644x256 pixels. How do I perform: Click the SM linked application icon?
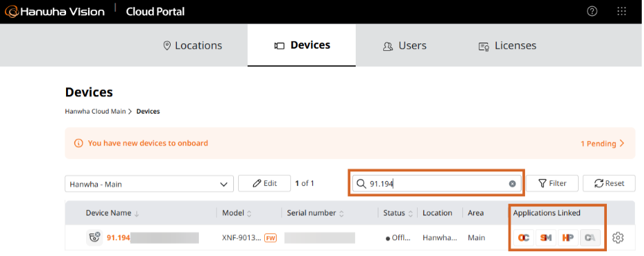tap(546, 237)
